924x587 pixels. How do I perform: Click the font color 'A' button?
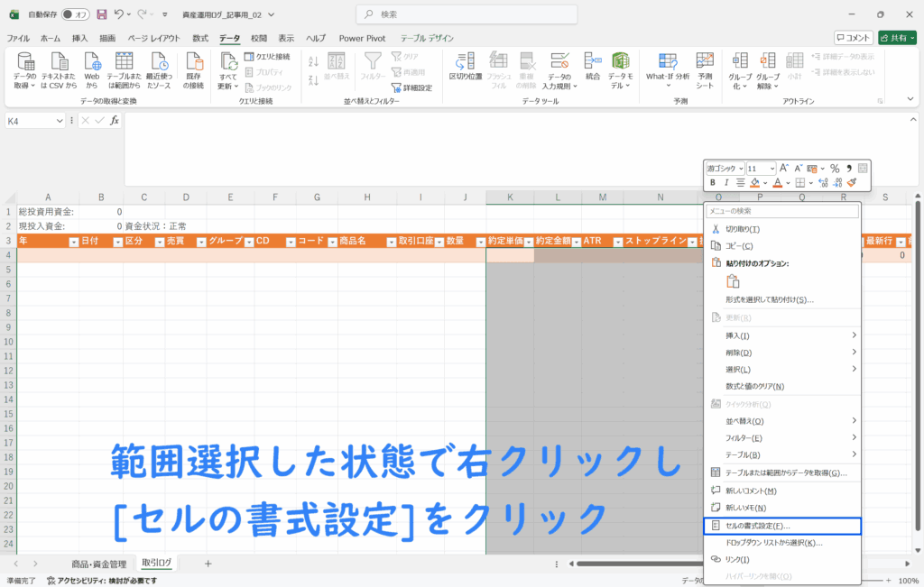(776, 182)
